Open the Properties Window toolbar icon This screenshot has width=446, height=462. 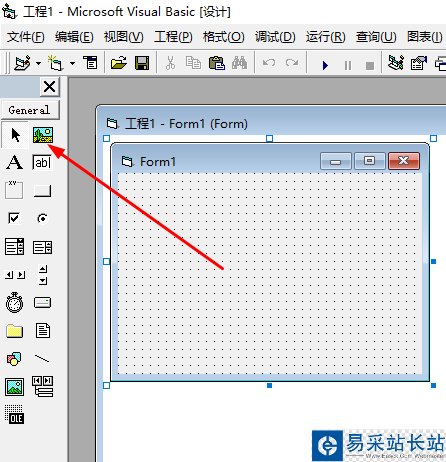click(x=419, y=63)
